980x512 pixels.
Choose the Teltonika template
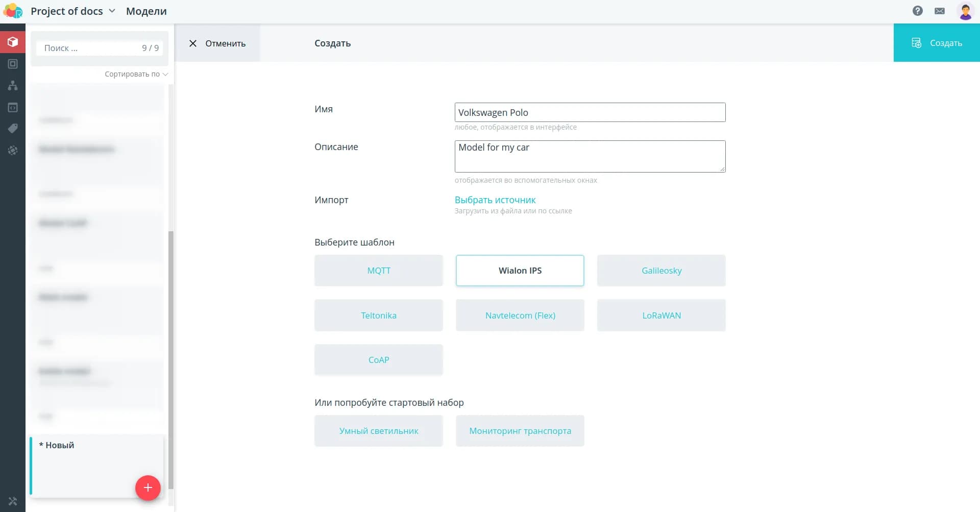click(378, 315)
